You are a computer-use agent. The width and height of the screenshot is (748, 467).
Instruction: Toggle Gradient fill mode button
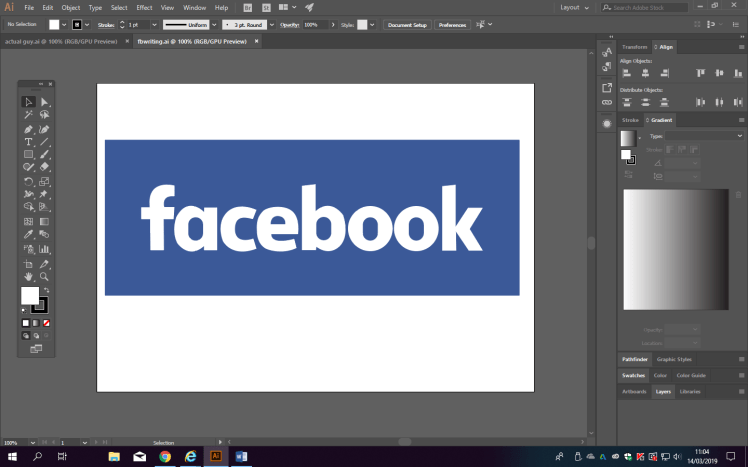(x=36, y=323)
